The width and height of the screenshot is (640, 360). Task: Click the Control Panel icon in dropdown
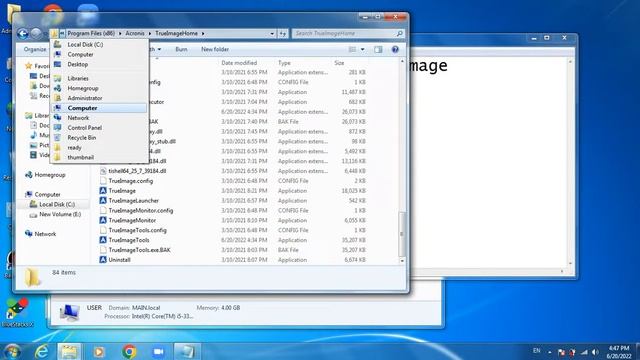(58, 128)
